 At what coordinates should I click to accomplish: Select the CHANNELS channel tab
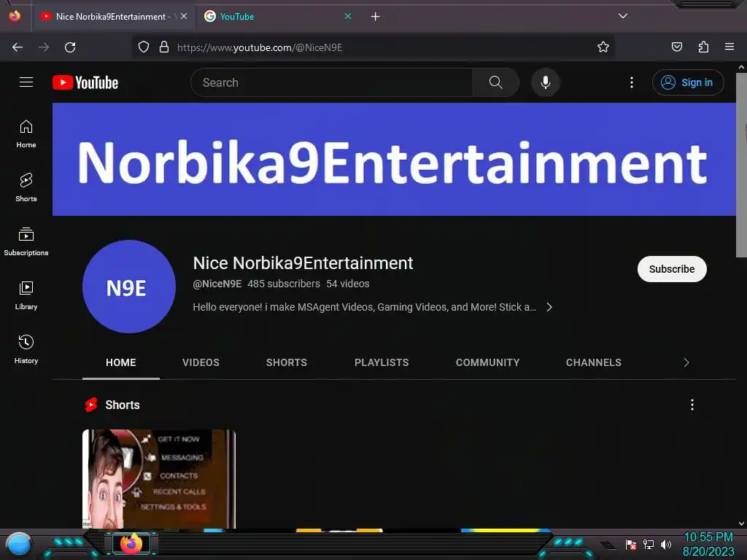pos(594,362)
